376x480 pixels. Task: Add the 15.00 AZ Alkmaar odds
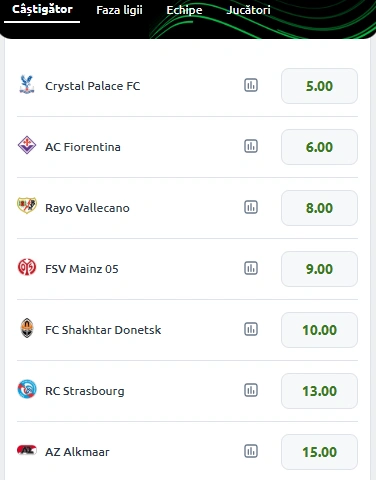tap(319, 452)
